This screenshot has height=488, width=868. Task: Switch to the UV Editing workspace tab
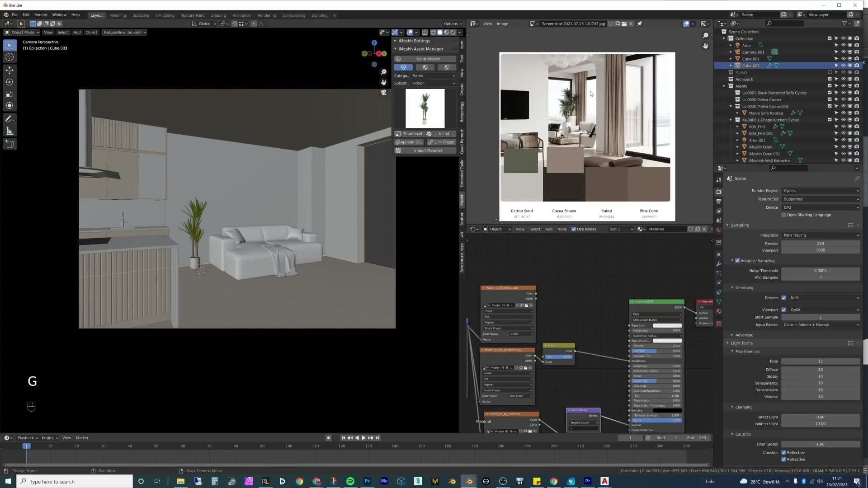coord(165,15)
